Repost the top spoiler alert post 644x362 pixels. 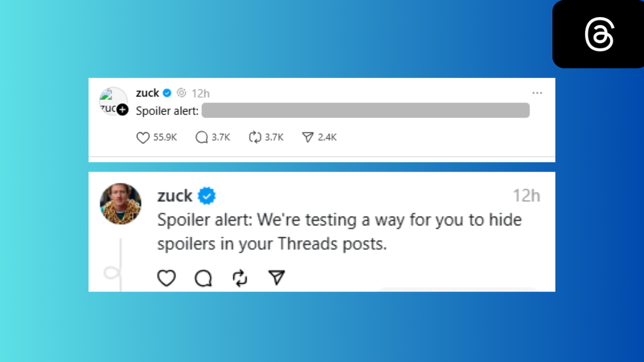255,138
